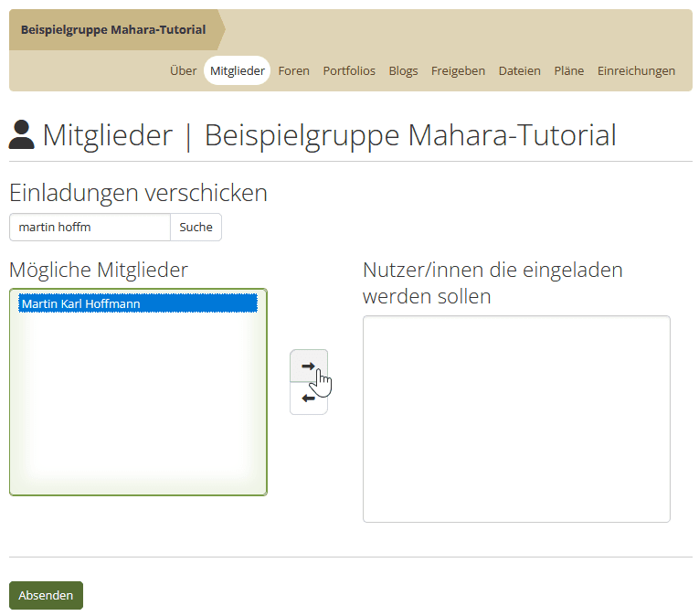The height and width of the screenshot is (616, 699).
Task: Click the Beispielgruppe Mahara-Tutorial breadcrumb
Action: pyautogui.click(x=113, y=30)
